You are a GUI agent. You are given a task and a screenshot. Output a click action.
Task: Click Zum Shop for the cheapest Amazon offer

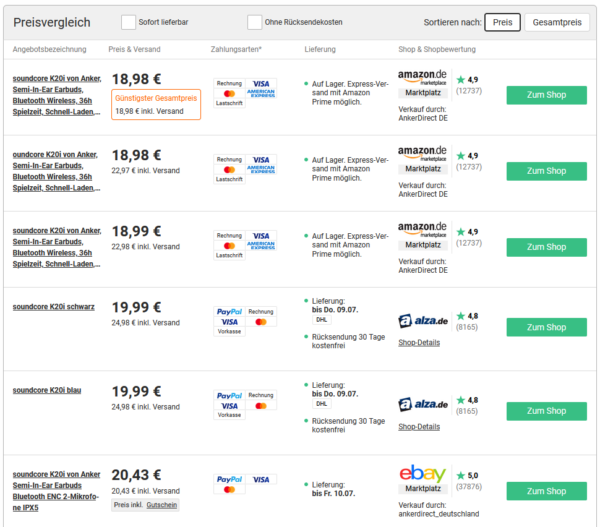(x=546, y=95)
